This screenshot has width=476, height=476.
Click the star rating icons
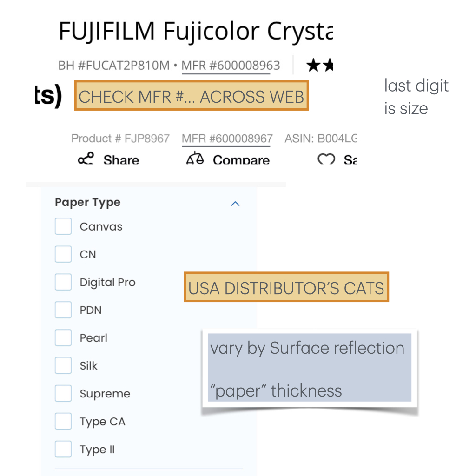pos(320,66)
